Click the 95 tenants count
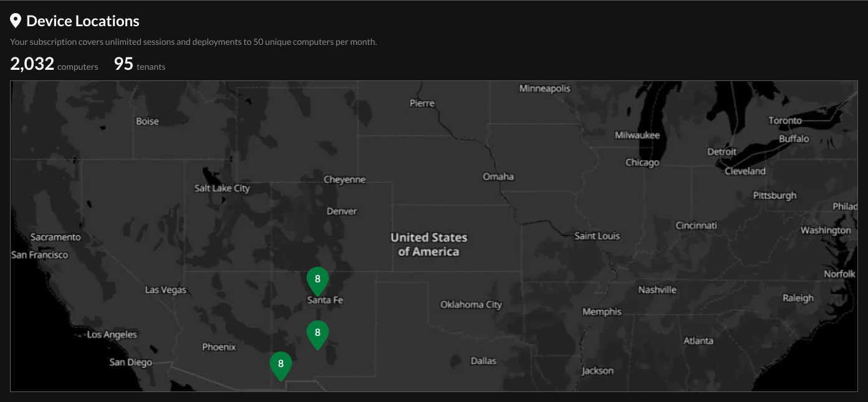868x402 pixels. tap(139, 64)
